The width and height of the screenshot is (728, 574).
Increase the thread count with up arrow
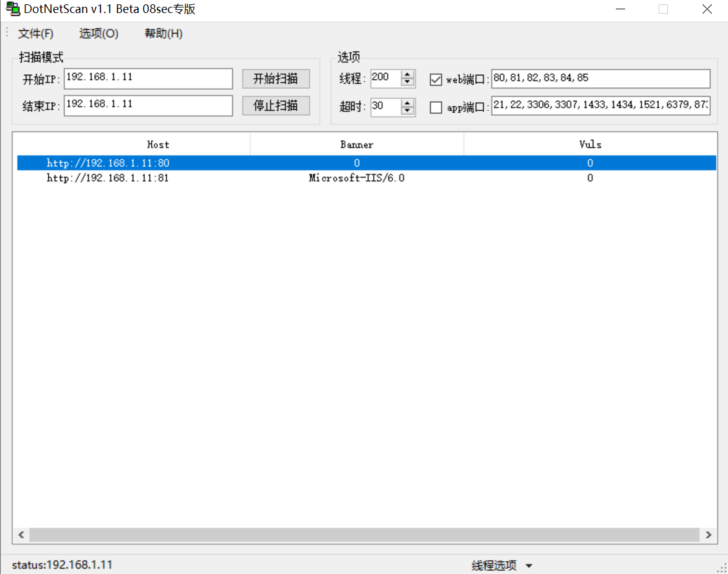[x=407, y=75]
